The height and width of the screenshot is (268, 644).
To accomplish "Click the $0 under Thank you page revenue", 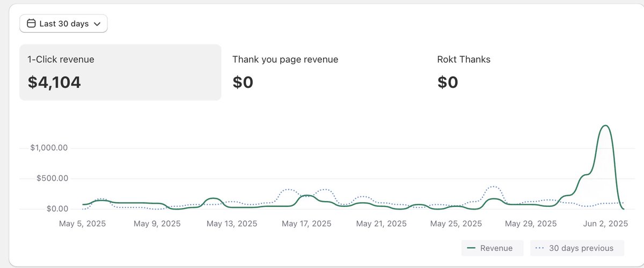I will pyautogui.click(x=243, y=82).
